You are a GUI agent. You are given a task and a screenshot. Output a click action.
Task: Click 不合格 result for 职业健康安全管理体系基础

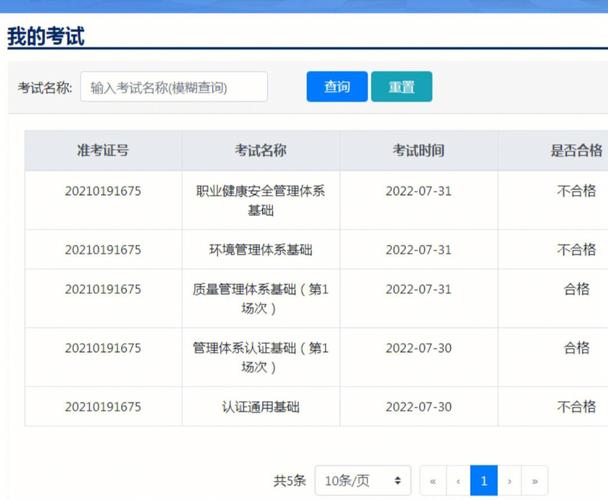pyautogui.click(x=577, y=191)
